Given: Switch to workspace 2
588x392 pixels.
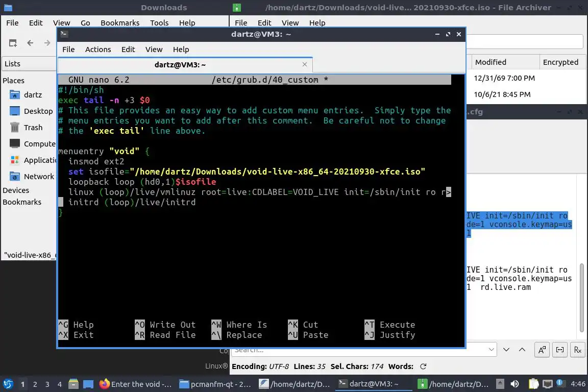Looking at the screenshot, I should tap(35, 384).
